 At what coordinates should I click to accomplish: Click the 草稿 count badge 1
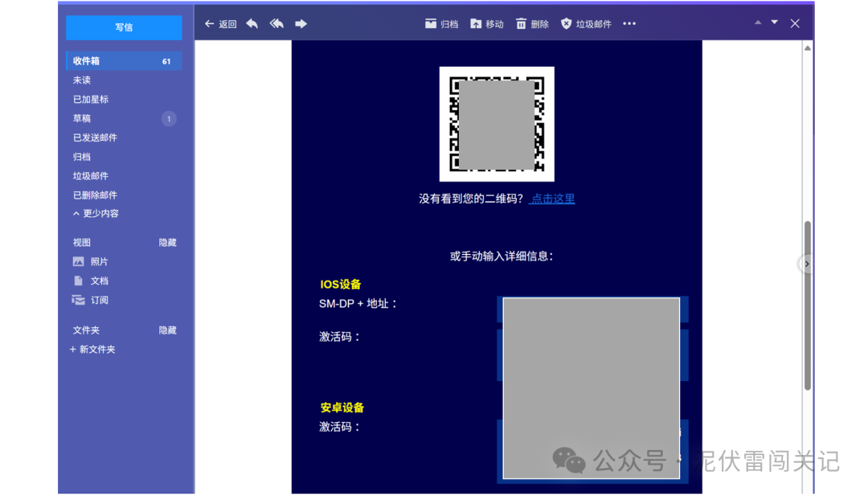[x=169, y=119]
